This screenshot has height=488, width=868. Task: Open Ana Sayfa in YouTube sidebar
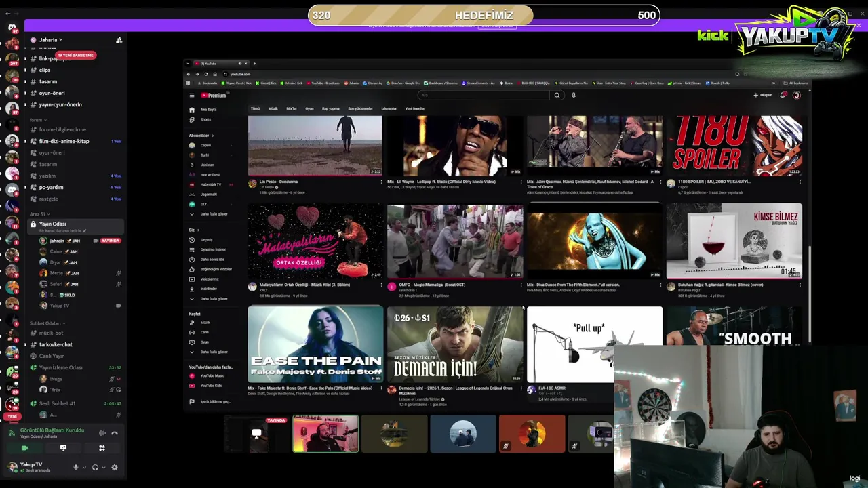pyautogui.click(x=203, y=110)
